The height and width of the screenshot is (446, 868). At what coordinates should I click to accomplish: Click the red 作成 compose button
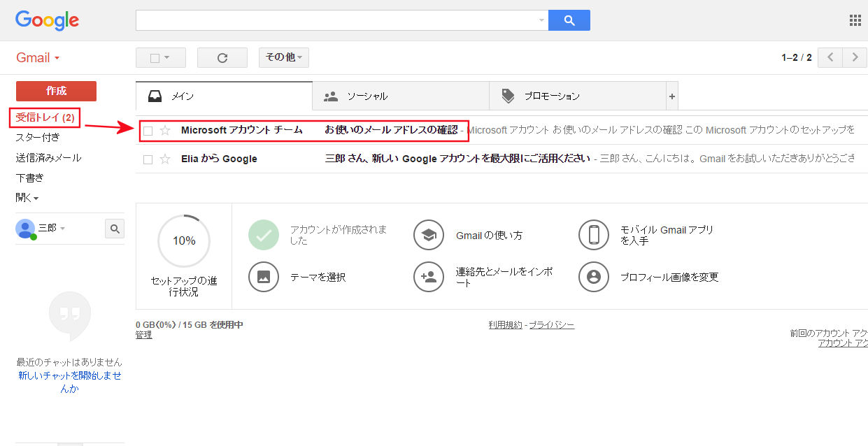click(x=56, y=91)
